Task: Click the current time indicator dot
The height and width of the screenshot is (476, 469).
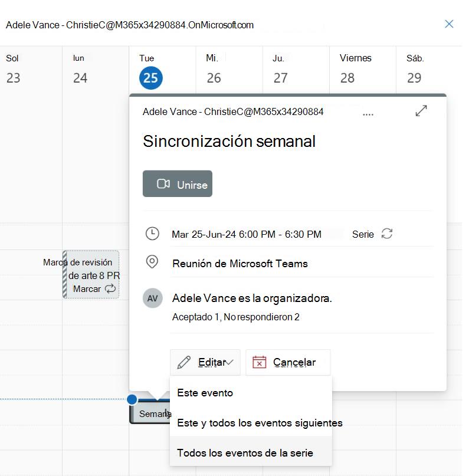Action: (132, 399)
